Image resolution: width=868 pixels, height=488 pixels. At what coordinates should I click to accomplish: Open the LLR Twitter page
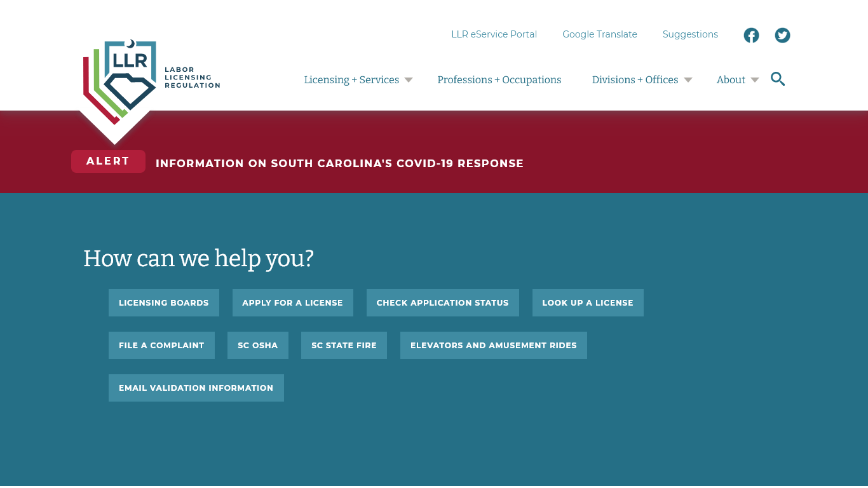coord(782,35)
